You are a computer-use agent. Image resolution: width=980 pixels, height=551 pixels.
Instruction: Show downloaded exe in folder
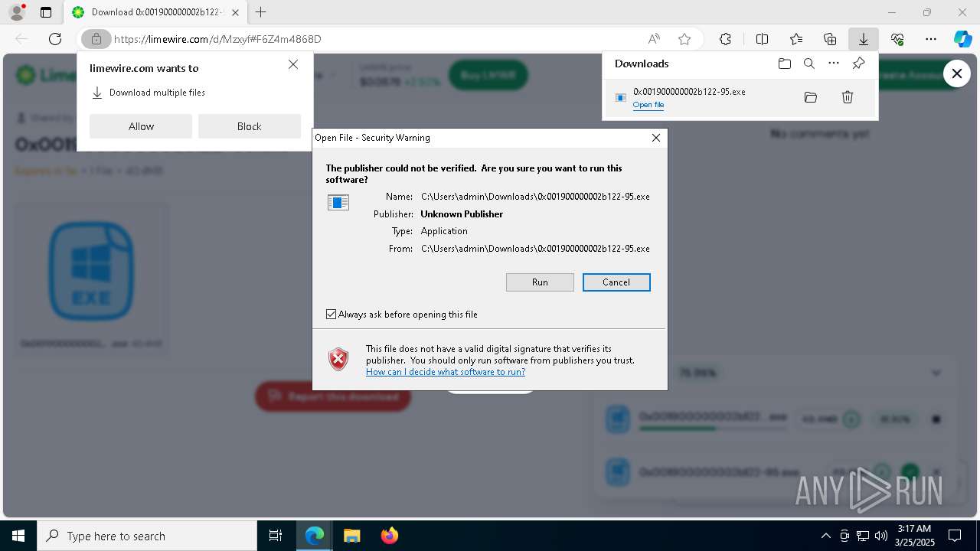point(811,97)
